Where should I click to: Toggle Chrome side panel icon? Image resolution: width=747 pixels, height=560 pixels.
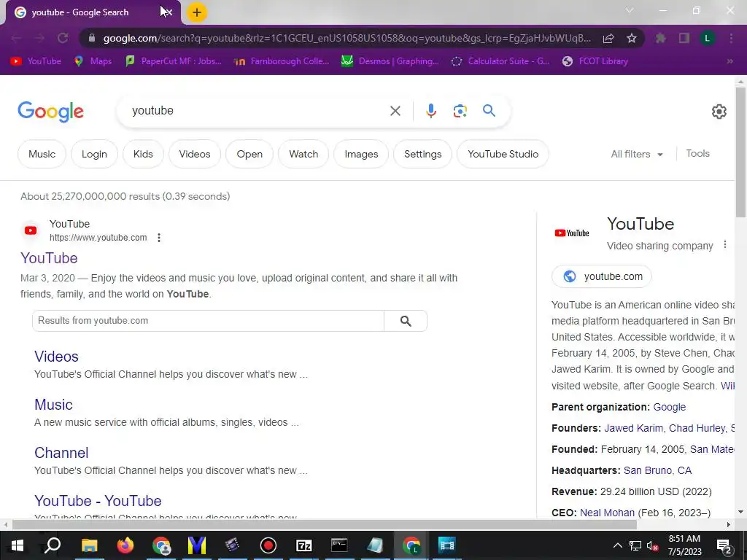pyautogui.click(x=684, y=38)
